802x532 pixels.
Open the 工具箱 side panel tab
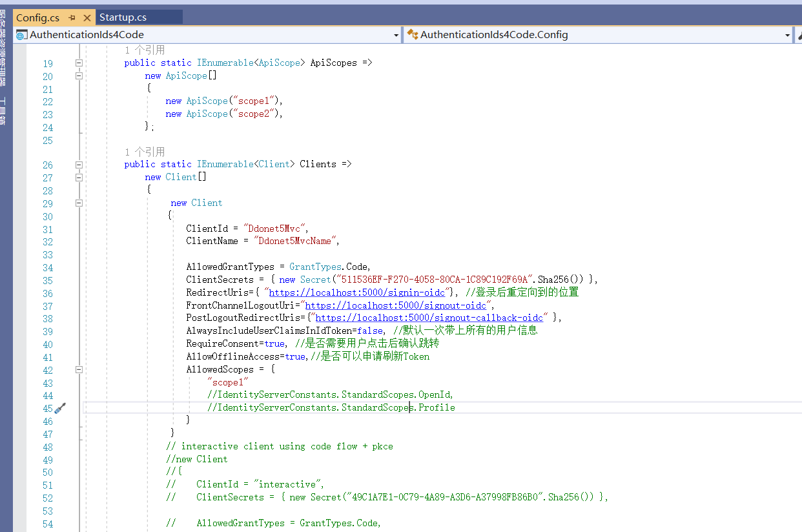click(x=3, y=111)
